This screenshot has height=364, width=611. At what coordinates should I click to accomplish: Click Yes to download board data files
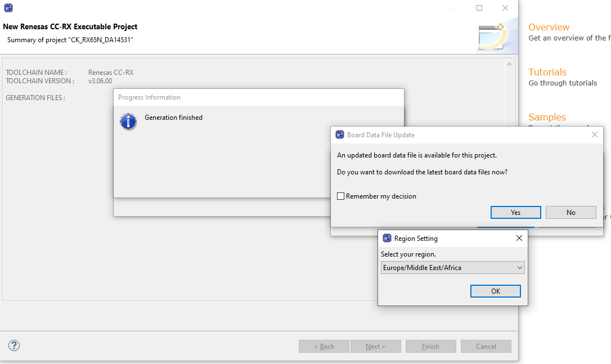[515, 213]
